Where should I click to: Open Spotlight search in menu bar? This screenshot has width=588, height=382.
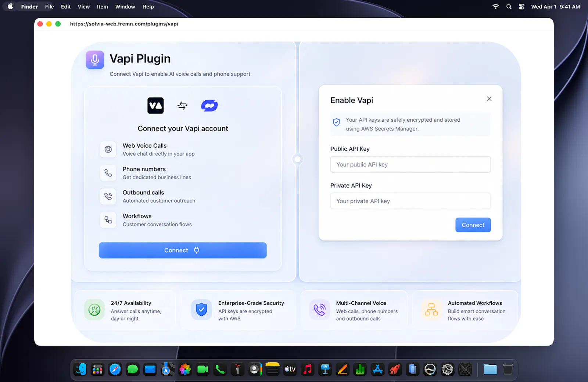point(509,7)
